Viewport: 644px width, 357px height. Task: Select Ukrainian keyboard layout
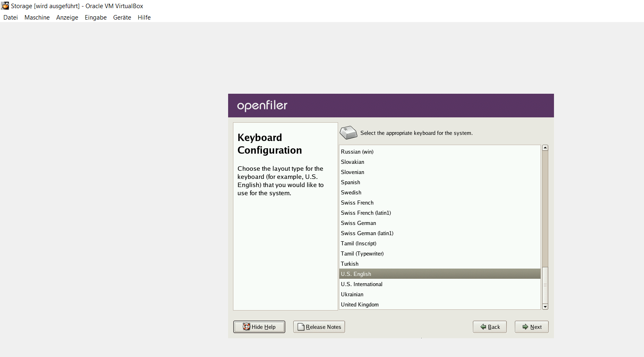[x=440, y=294]
